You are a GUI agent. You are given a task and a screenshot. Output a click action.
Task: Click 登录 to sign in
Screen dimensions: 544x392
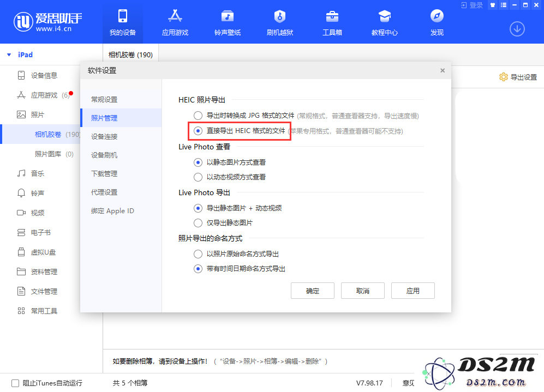[x=472, y=5]
